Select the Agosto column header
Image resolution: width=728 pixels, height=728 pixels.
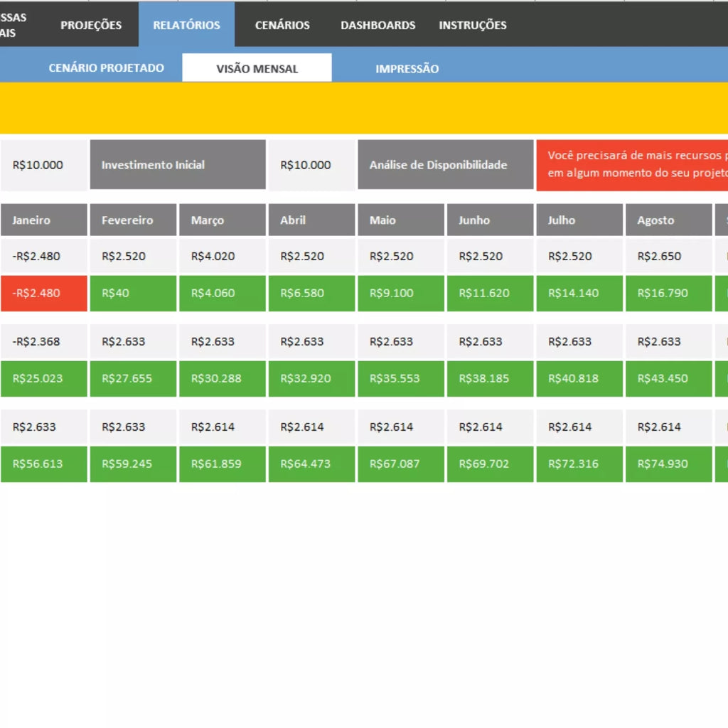[x=668, y=220]
